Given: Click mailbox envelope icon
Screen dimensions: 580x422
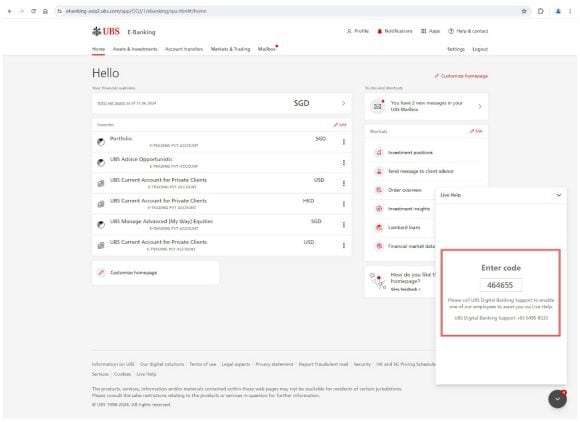Looking at the screenshot, I should click(378, 107).
